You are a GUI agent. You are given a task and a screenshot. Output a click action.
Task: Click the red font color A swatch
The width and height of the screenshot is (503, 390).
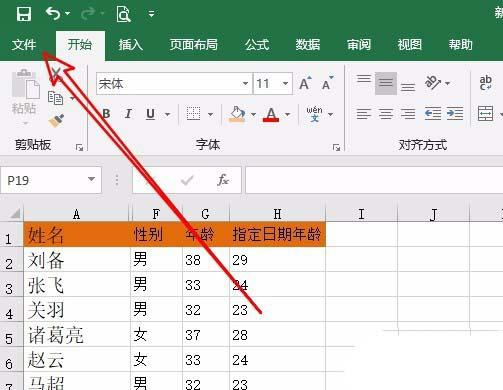[271, 115]
